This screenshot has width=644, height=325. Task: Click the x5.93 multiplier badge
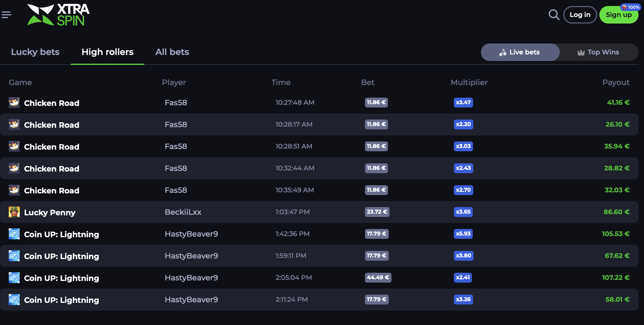[x=463, y=234]
